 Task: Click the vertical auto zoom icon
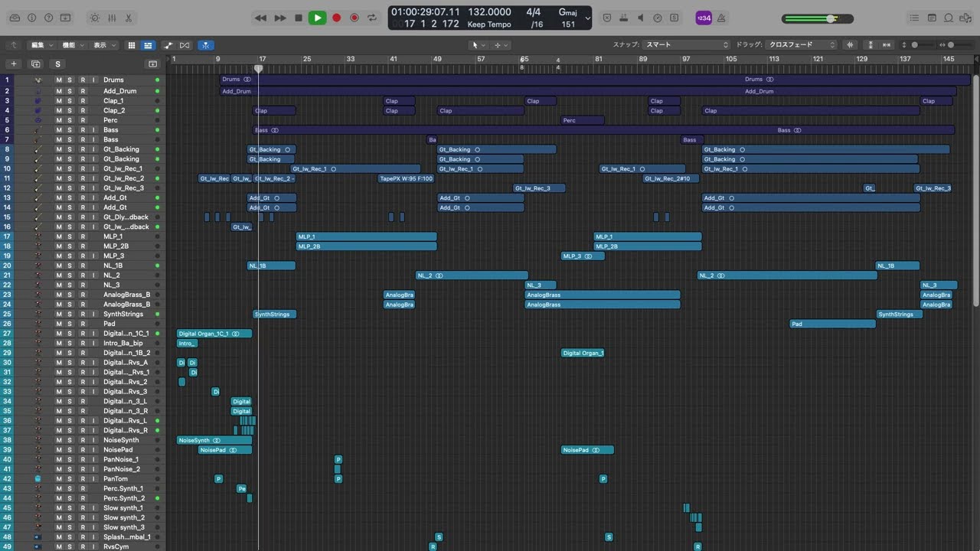871,45
